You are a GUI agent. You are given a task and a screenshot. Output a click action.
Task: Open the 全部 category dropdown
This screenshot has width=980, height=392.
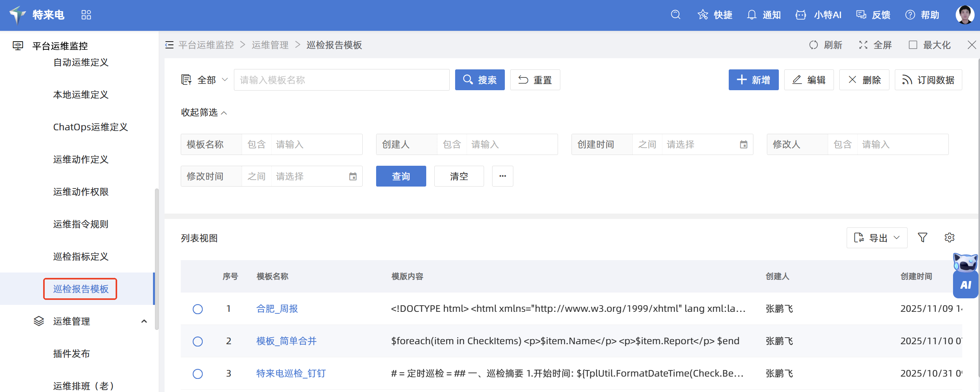205,80
